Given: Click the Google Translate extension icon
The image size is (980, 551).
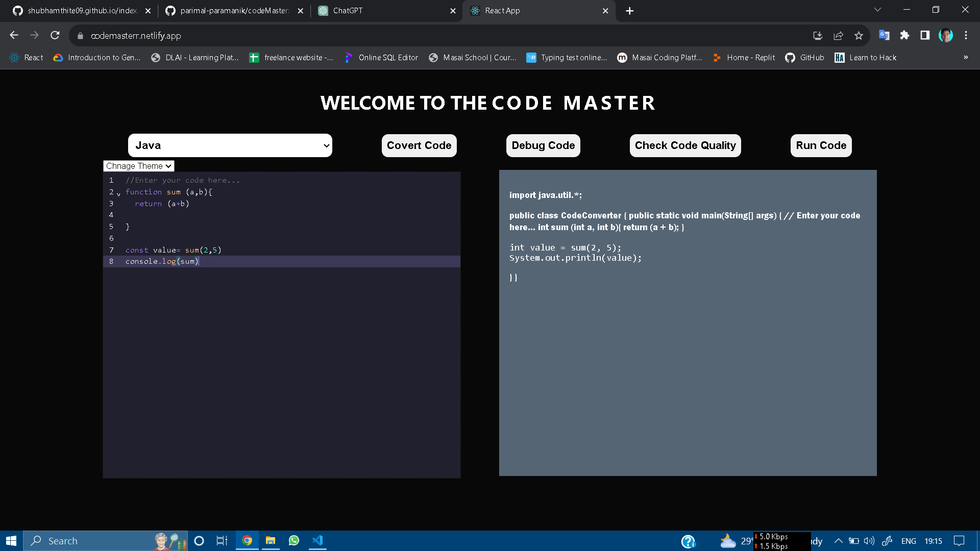Looking at the screenshot, I should click(884, 35).
